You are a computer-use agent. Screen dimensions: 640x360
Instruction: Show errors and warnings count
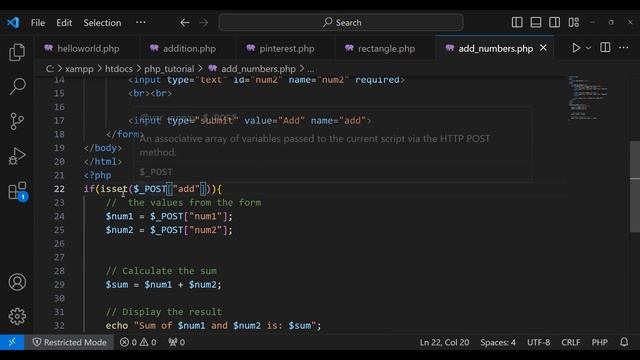coord(138,342)
